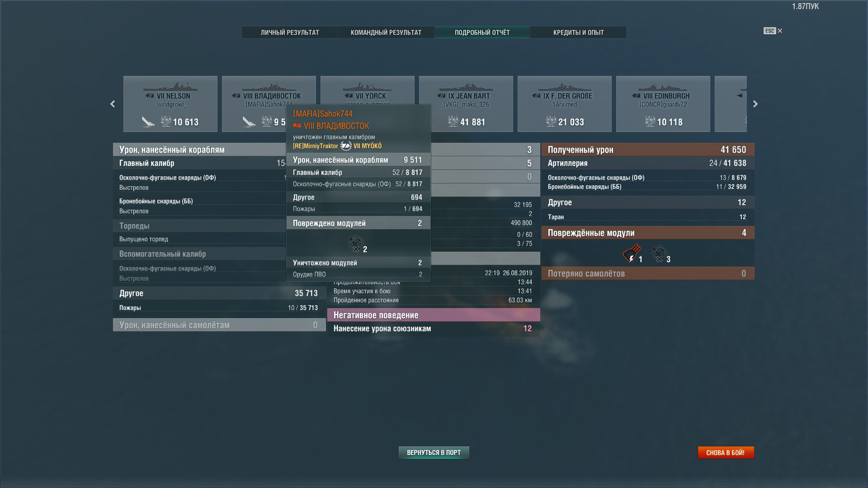This screenshot has width=868, height=488.
Task: Click player name [RE]MirniyTraktor in tooltip
Action: point(315,146)
